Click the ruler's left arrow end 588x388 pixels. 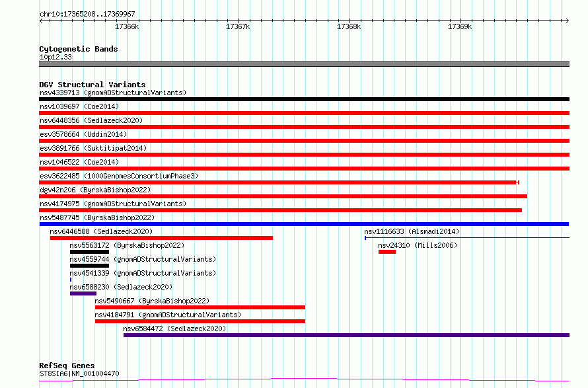point(41,20)
